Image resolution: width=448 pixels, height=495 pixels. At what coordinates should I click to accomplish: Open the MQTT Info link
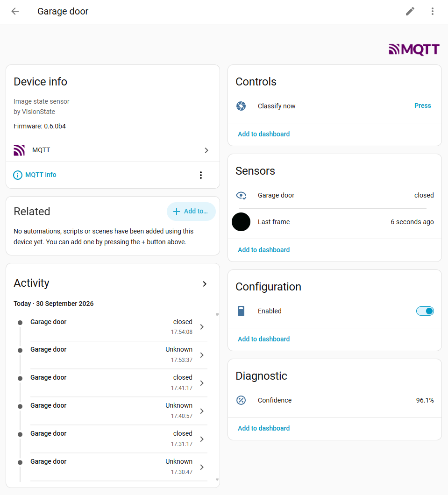click(x=41, y=175)
